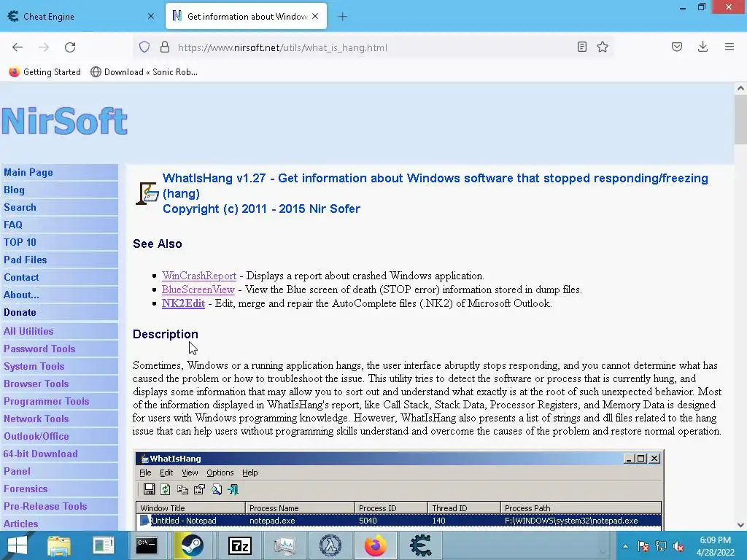
Task: Open the Command Prompt taskbar icon
Action: 146,545
